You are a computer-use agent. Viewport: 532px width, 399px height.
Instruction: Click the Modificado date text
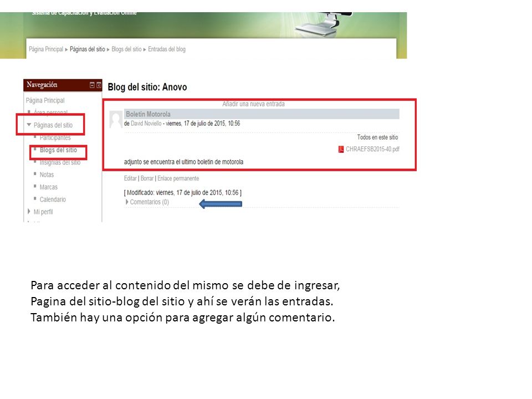pyautogui.click(x=182, y=193)
